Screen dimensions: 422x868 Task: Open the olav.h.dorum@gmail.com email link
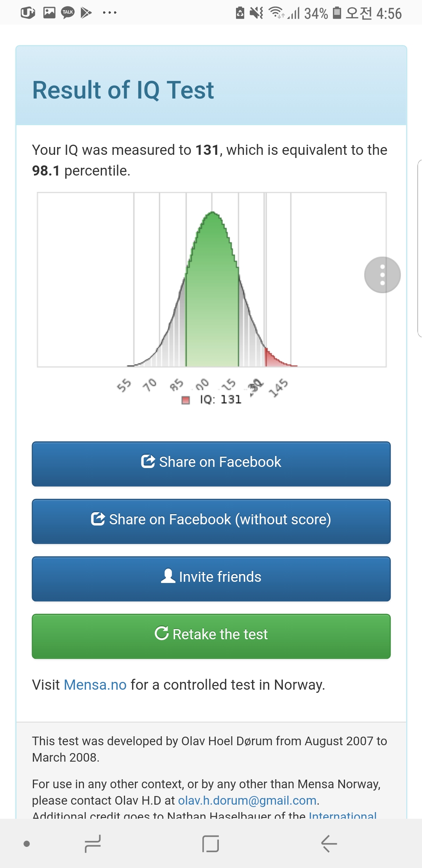pyautogui.click(x=247, y=800)
